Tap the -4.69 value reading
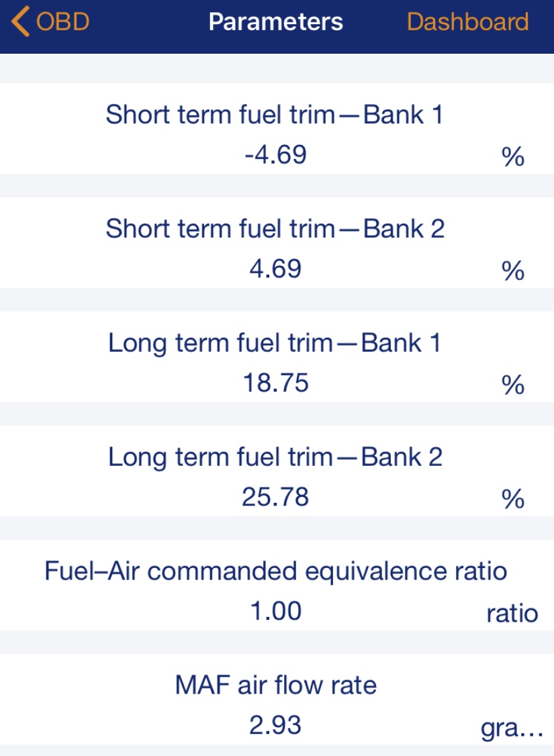Screen dimensions: 554x756 [275, 155]
